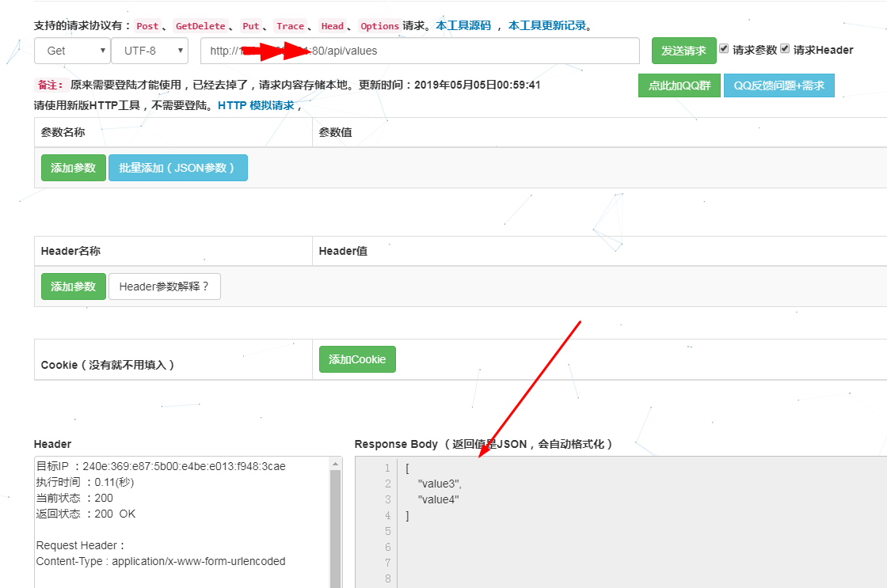Click the Header参数解释？ button
The height and width of the screenshot is (588, 887).
(x=164, y=286)
